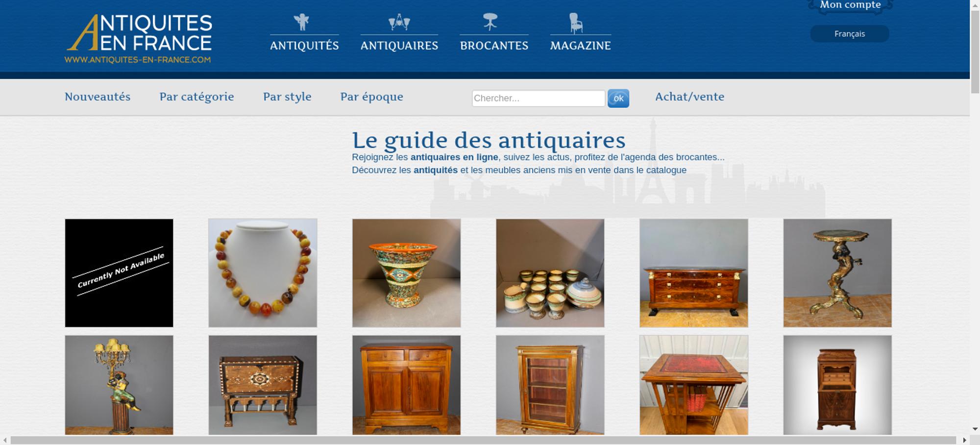Open the Par style menu
980x445 pixels.
(287, 97)
